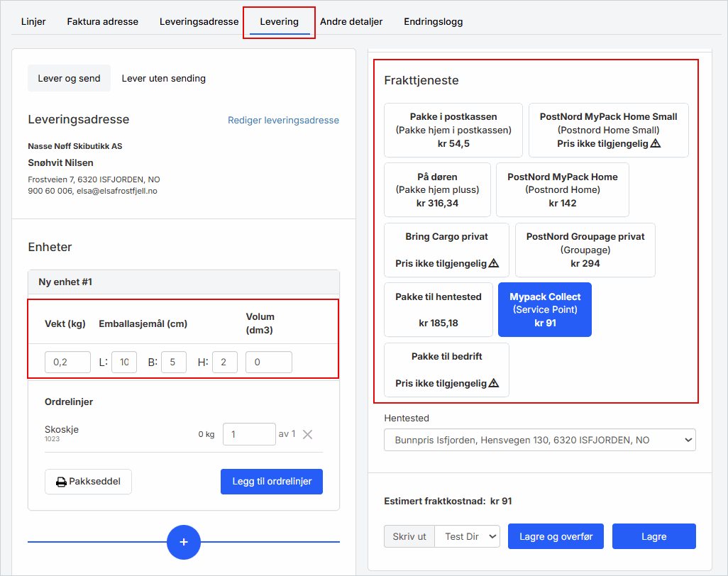728x576 pixels.
Task: Click warning icon on PostNord MyPack Home Small
Action: click(x=656, y=143)
